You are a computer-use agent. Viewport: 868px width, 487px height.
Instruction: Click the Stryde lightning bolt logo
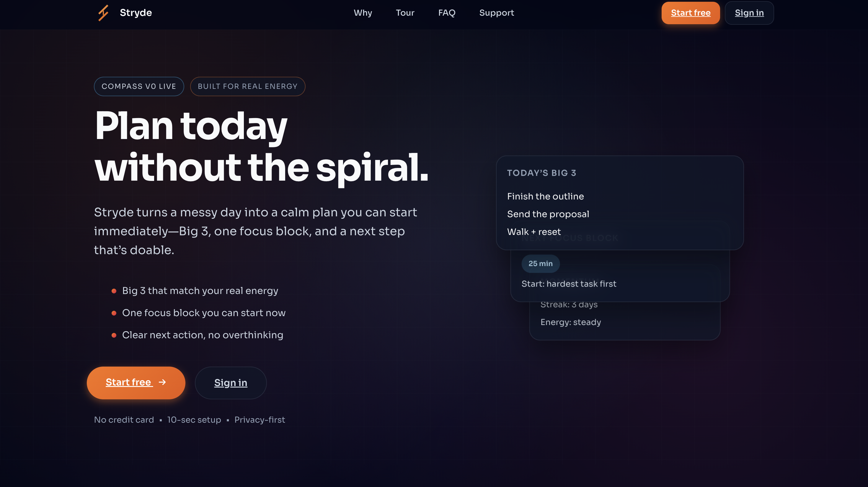(x=103, y=13)
